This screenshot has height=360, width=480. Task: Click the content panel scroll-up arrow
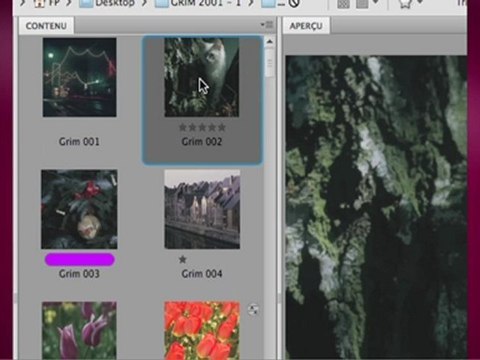269,42
